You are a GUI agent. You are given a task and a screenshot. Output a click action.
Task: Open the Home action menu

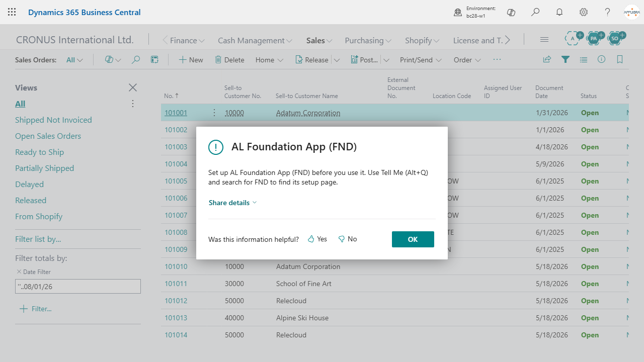[269, 60]
